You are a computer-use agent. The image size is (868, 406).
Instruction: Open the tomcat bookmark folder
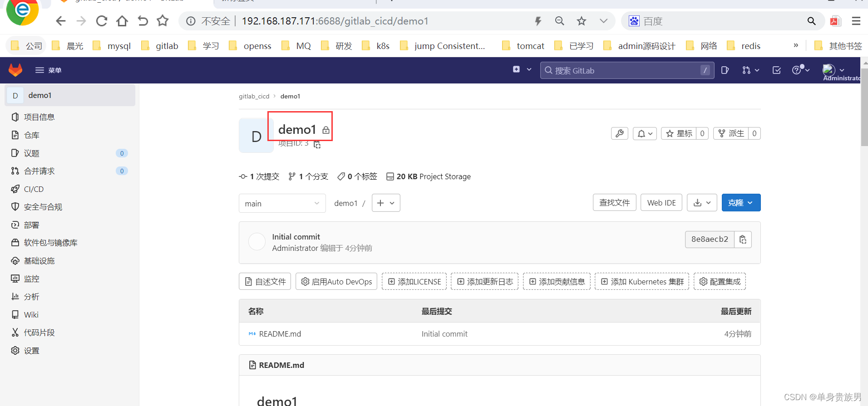coord(523,46)
